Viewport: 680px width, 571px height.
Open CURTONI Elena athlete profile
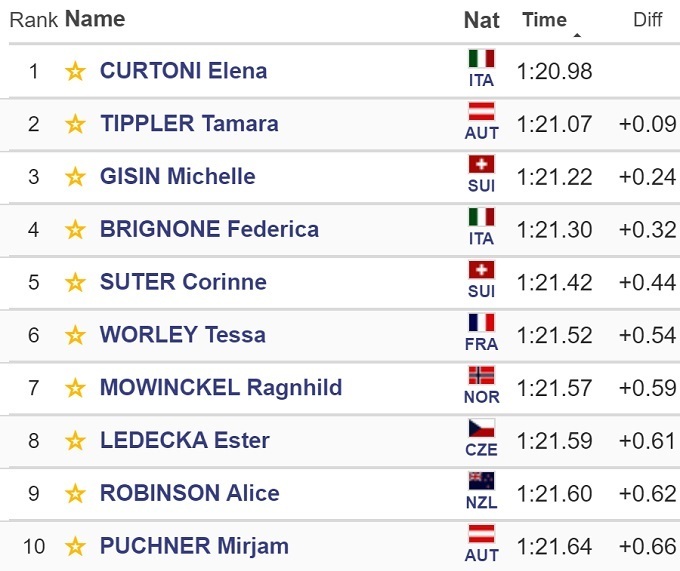point(183,71)
